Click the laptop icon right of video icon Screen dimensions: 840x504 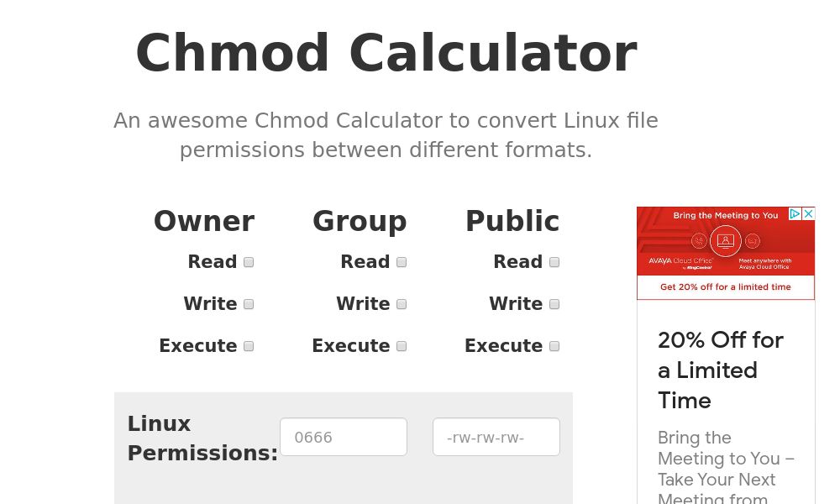(753, 239)
